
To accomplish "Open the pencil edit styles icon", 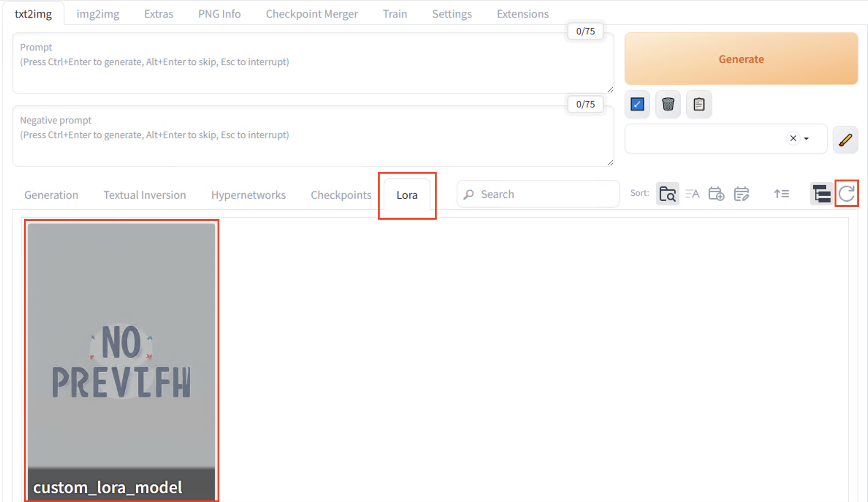I will pyautogui.click(x=845, y=139).
